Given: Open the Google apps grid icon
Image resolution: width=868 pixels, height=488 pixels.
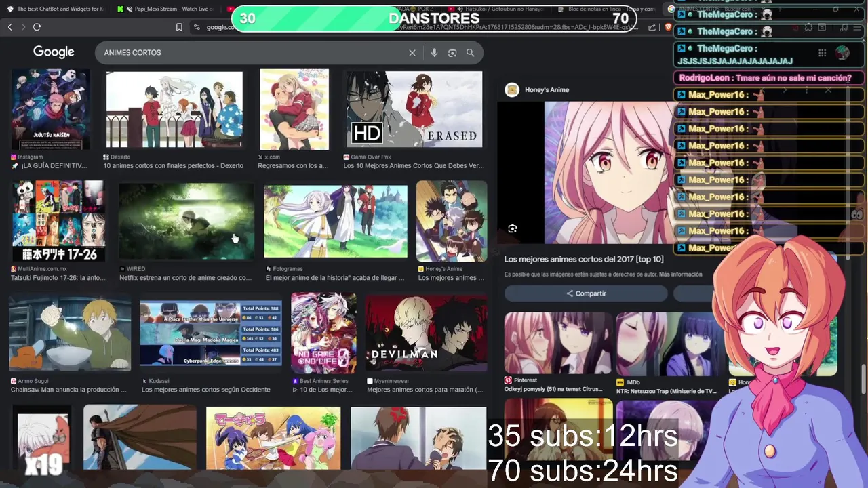Looking at the screenshot, I should (822, 53).
